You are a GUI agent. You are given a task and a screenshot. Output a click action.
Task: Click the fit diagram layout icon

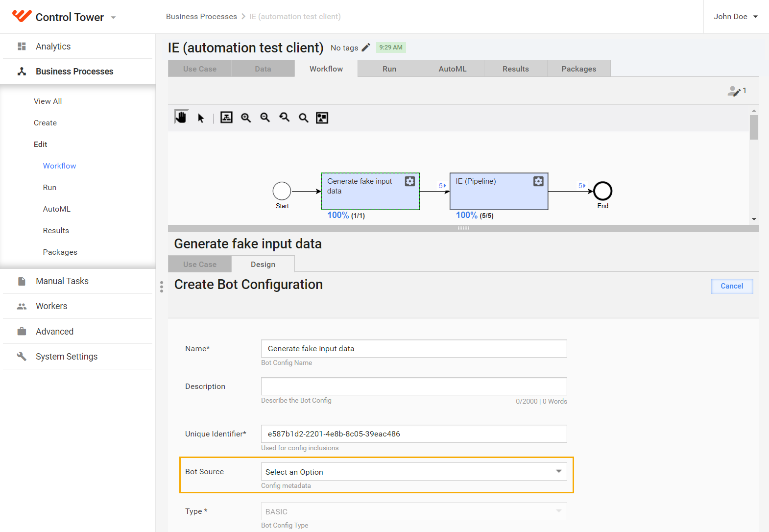click(226, 118)
